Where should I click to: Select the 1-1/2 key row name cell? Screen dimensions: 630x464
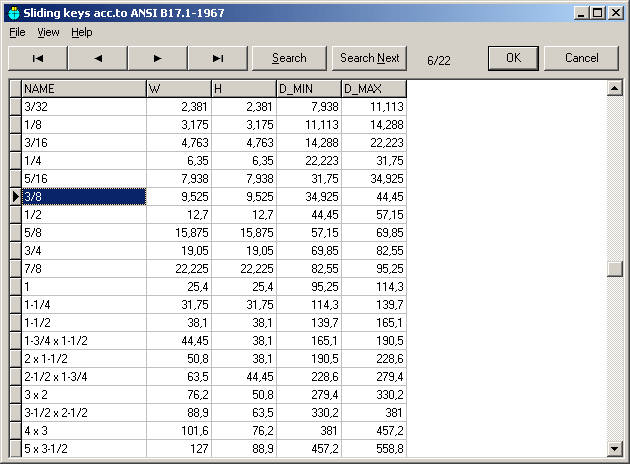(x=84, y=323)
